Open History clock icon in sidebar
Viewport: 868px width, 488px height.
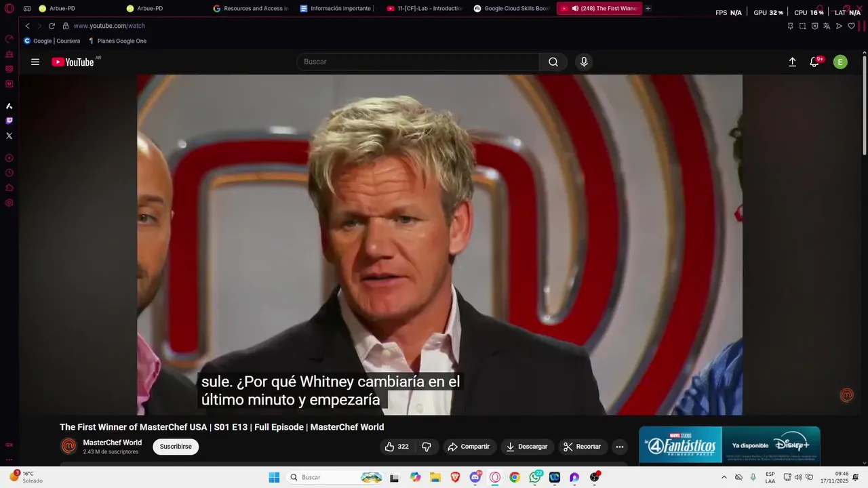pos(9,173)
